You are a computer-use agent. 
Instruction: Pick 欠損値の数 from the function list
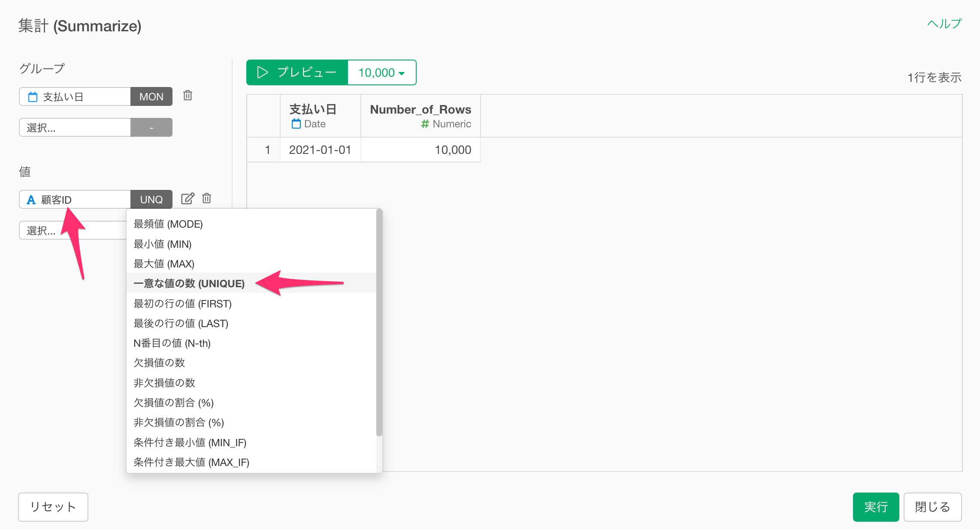(159, 363)
